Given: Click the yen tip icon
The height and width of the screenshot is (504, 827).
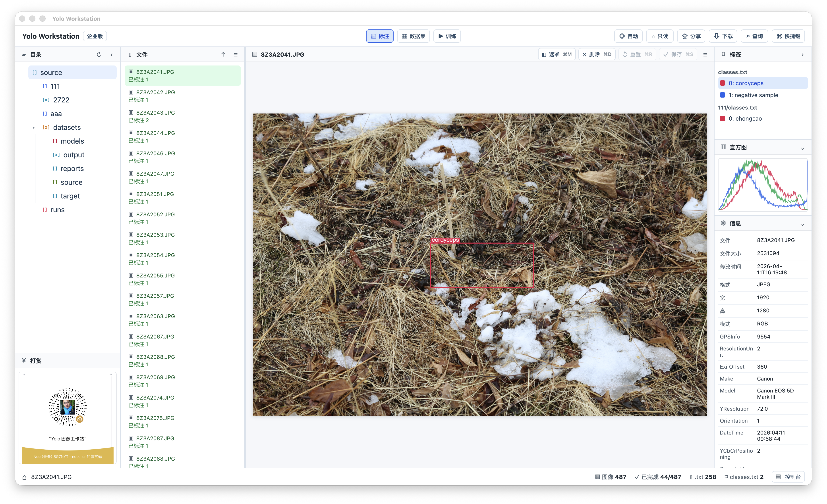Looking at the screenshot, I should (24, 361).
